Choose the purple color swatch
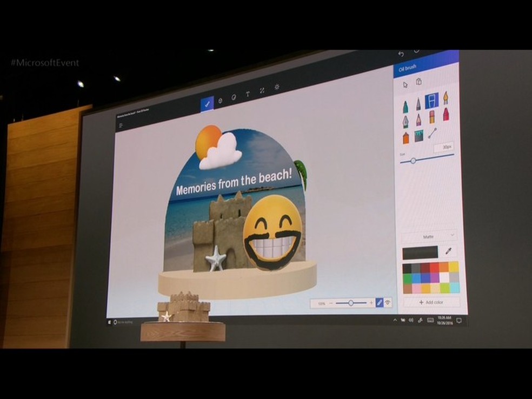 [434, 278]
